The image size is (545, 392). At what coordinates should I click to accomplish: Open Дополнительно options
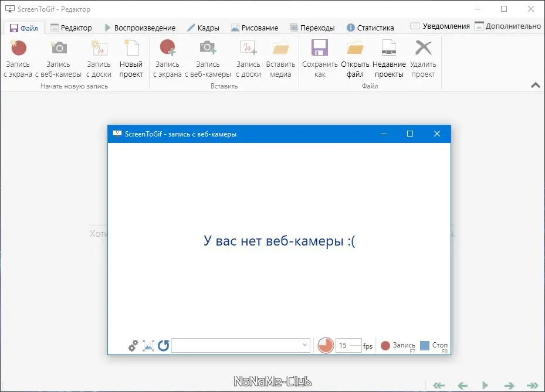click(508, 26)
